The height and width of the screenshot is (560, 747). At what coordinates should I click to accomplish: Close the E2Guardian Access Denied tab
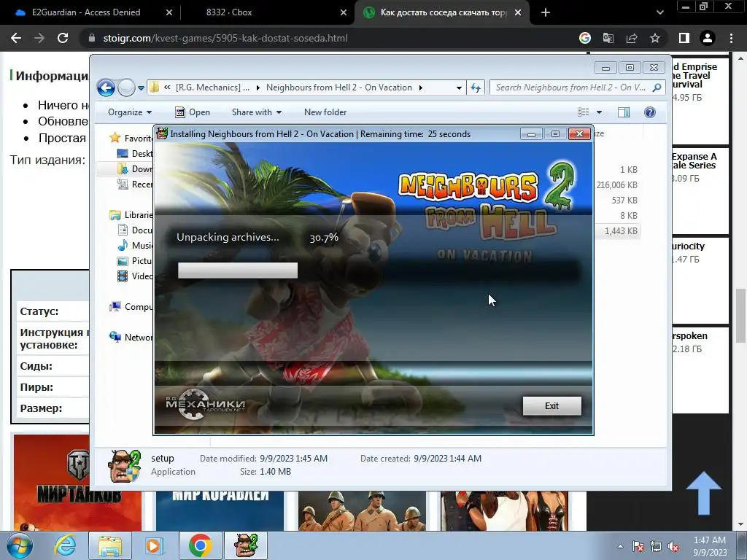pyautogui.click(x=169, y=12)
